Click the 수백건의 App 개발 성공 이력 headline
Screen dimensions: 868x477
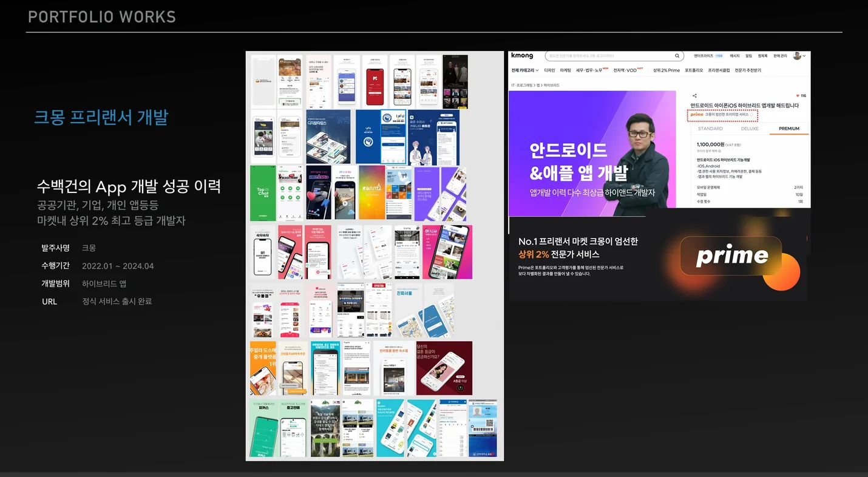point(129,186)
